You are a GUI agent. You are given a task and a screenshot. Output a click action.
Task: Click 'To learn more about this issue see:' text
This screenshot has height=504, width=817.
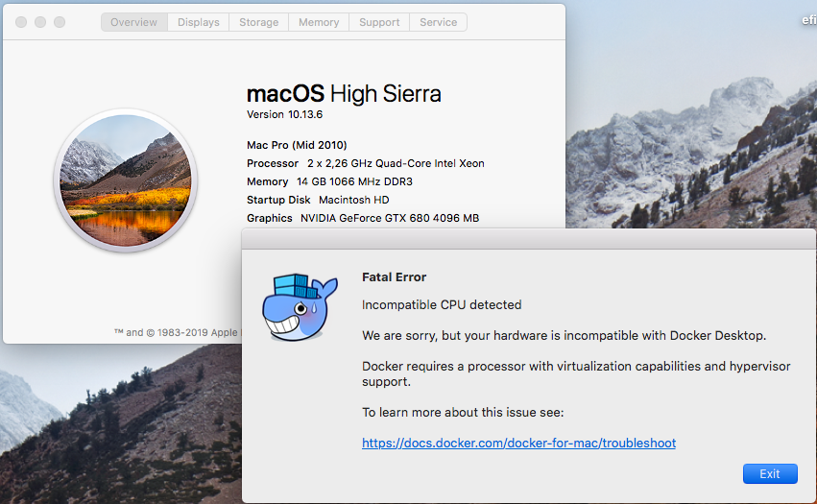click(x=463, y=412)
